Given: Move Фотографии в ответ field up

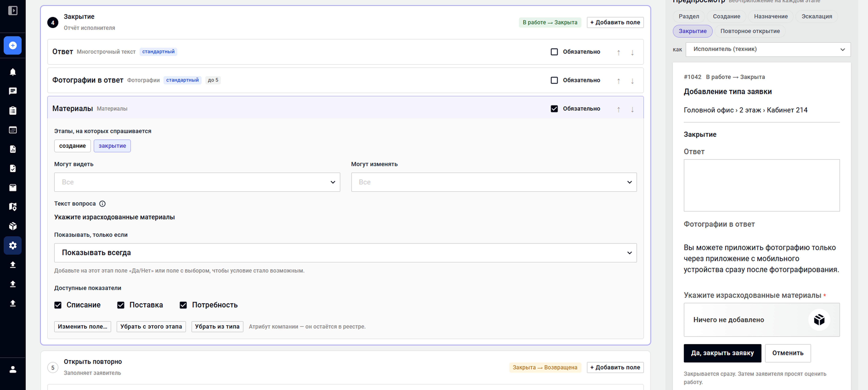Looking at the screenshot, I should coord(619,81).
